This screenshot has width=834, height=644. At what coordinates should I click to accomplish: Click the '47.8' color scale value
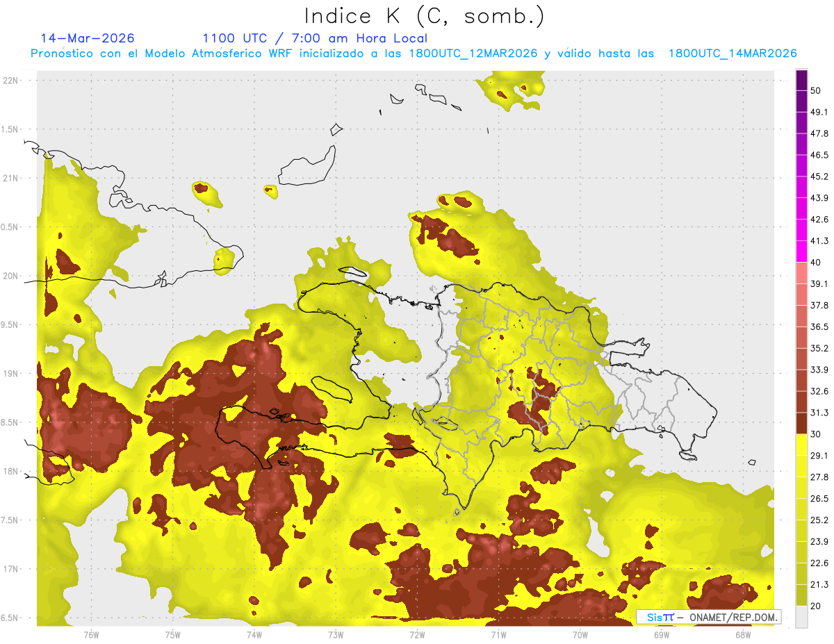(819, 133)
